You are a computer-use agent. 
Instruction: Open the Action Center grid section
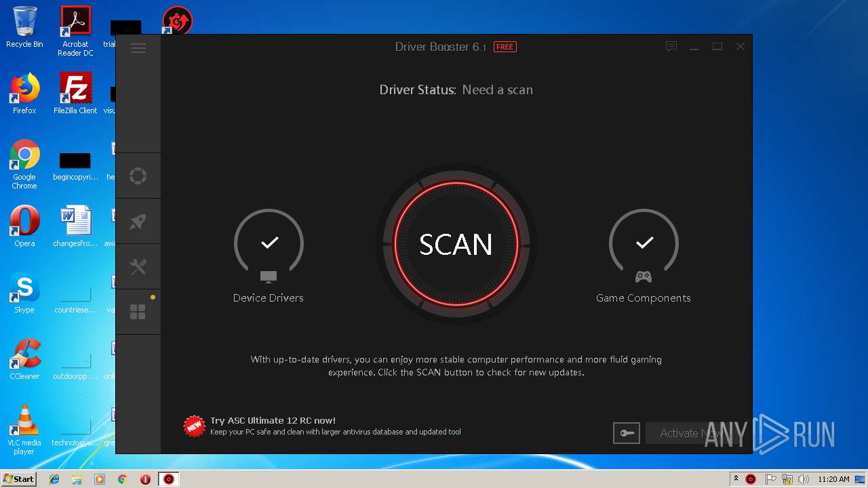pos(138,312)
